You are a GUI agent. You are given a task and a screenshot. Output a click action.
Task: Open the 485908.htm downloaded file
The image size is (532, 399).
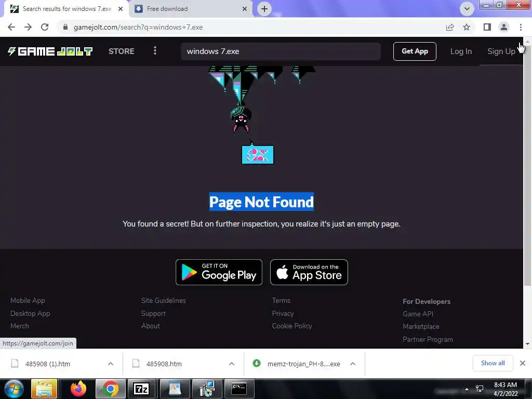coord(164,364)
